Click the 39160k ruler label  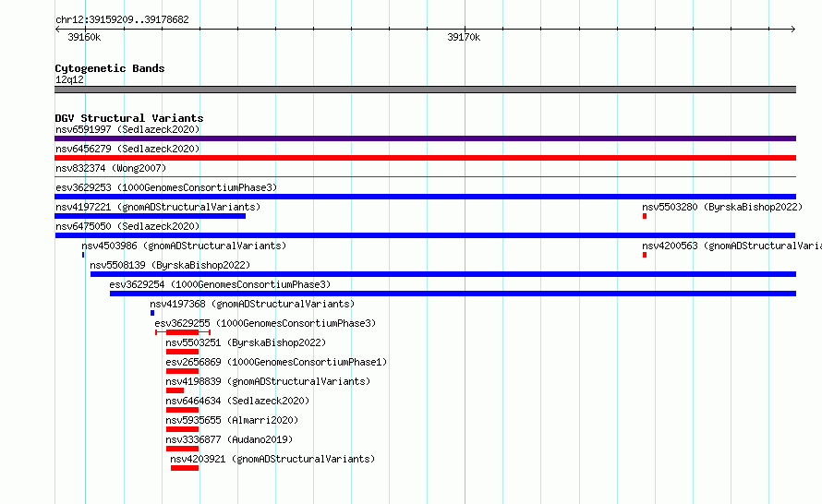coord(84,37)
